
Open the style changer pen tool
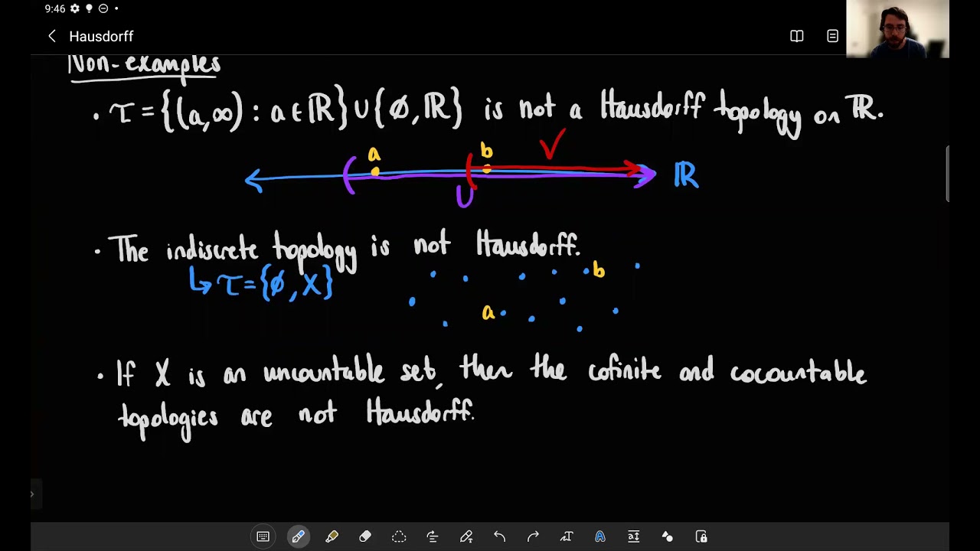click(x=466, y=536)
